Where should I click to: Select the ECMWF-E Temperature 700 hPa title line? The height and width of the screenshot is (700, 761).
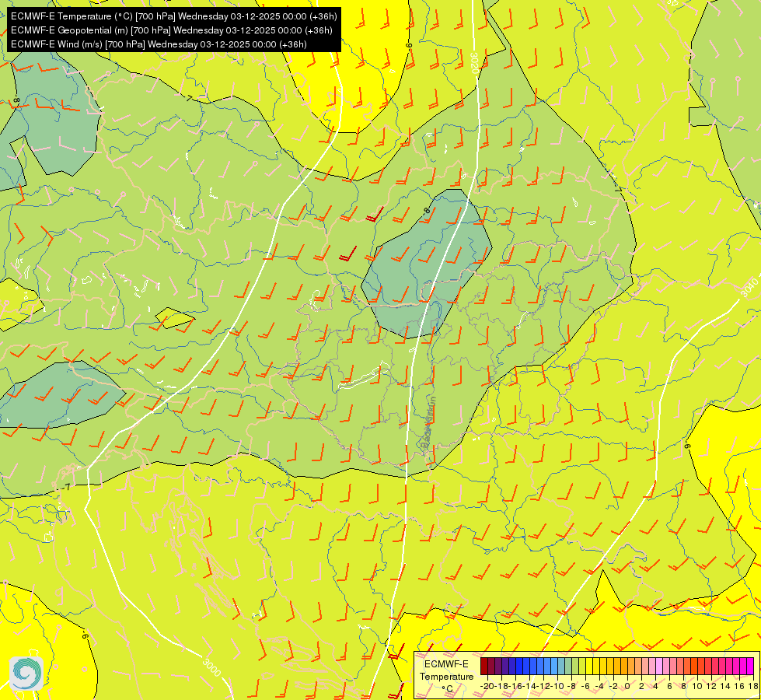174,16
